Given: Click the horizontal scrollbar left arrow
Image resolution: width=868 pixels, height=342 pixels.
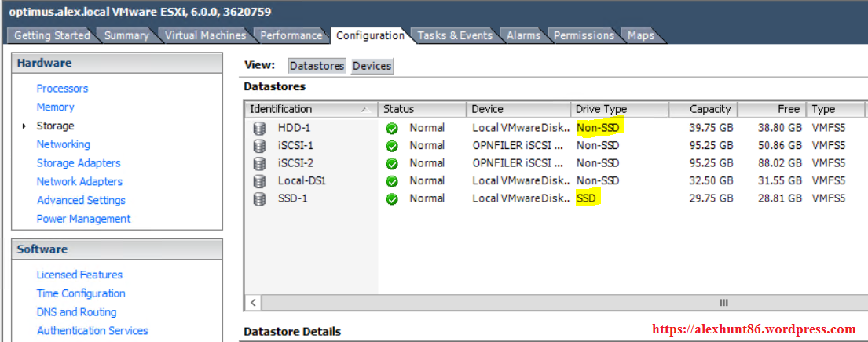Looking at the screenshot, I should pos(253,303).
